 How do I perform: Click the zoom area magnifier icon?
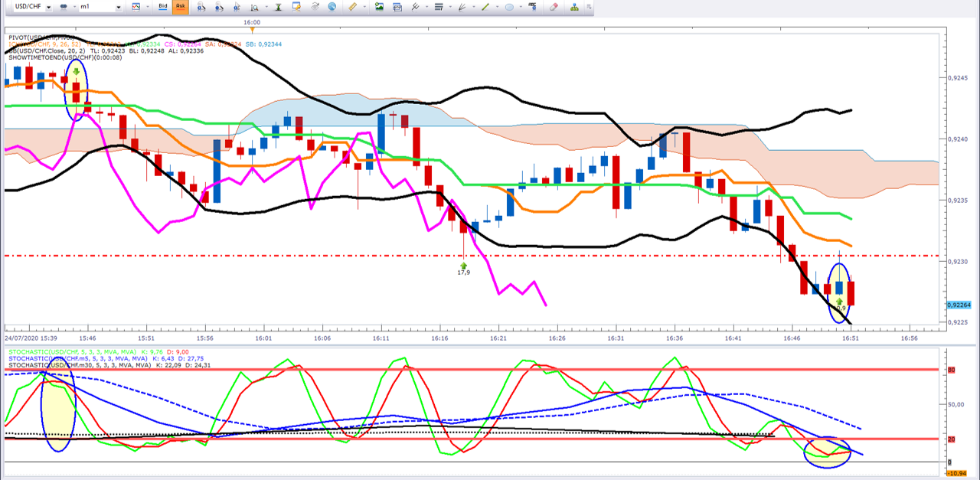(255, 7)
